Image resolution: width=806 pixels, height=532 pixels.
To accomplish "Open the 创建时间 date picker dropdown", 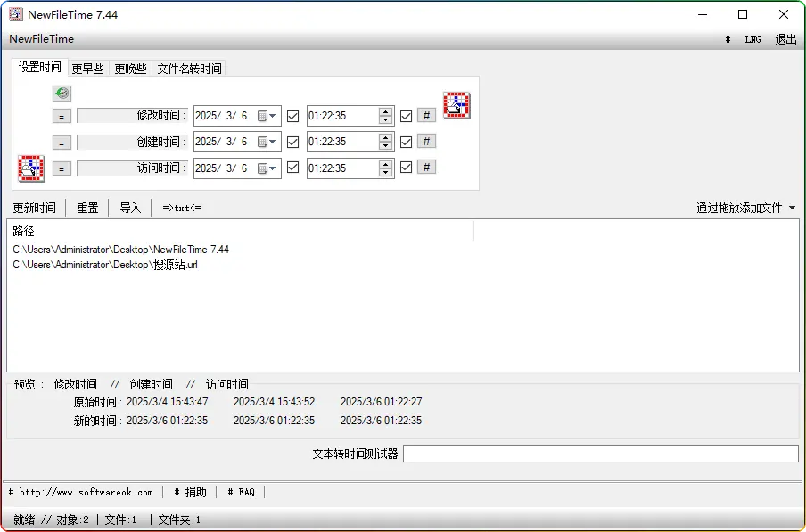I will pyautogui.click(x=270, y=141).
